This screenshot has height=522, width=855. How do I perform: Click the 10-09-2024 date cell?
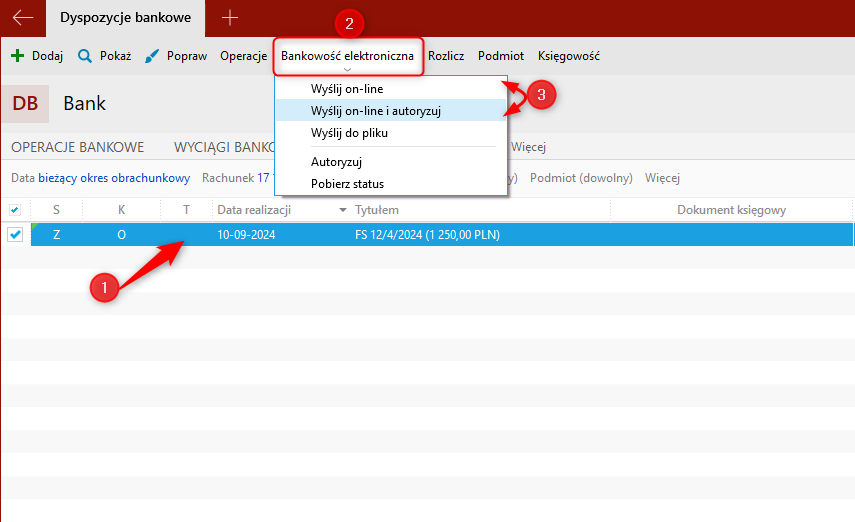pos(246,235)
